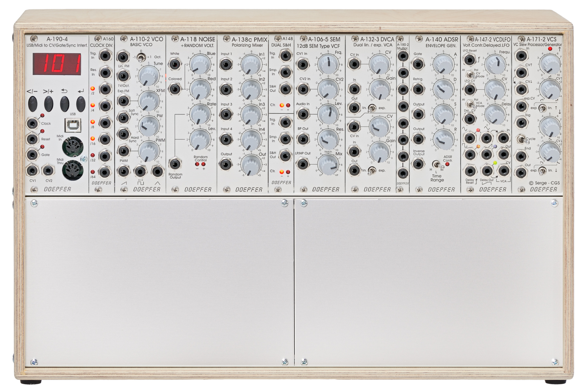The height and width of the screenshot is (392, 587).
Task: Adjust the Frequ. knob on A-147-2 VCDLFO
Action: pos(495,64)
